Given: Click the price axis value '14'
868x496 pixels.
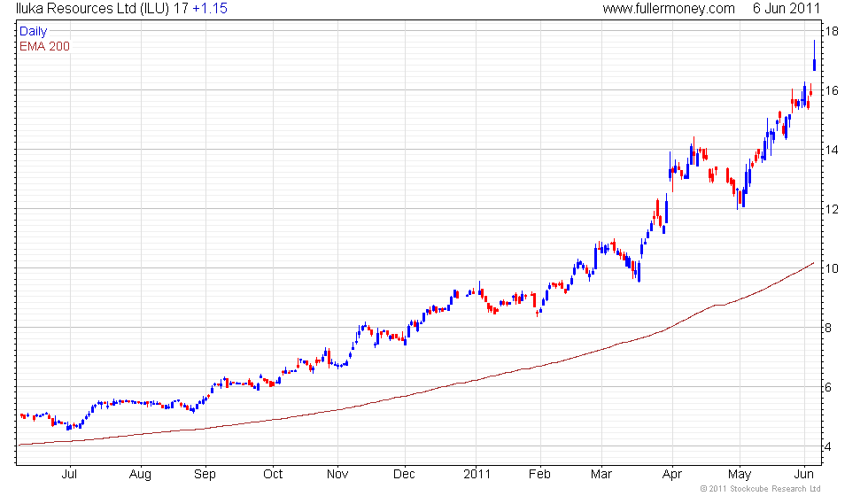Looking at the screenshot, I should click(832, 150).
